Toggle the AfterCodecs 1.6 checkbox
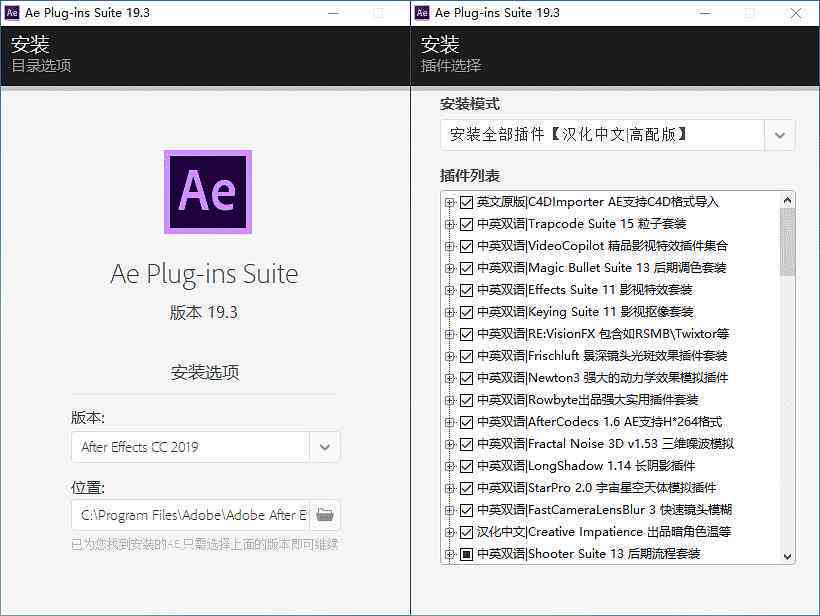The height and width of the screenshot is (616, 820). 466,422
